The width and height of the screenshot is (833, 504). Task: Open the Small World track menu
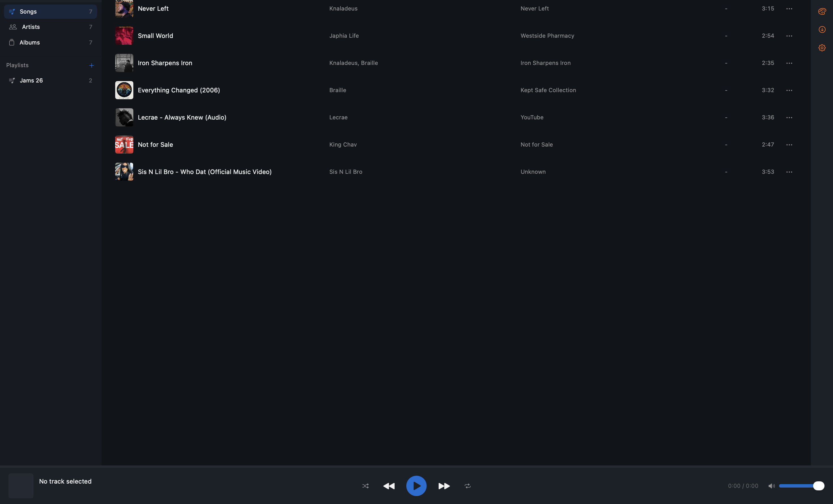789,35
